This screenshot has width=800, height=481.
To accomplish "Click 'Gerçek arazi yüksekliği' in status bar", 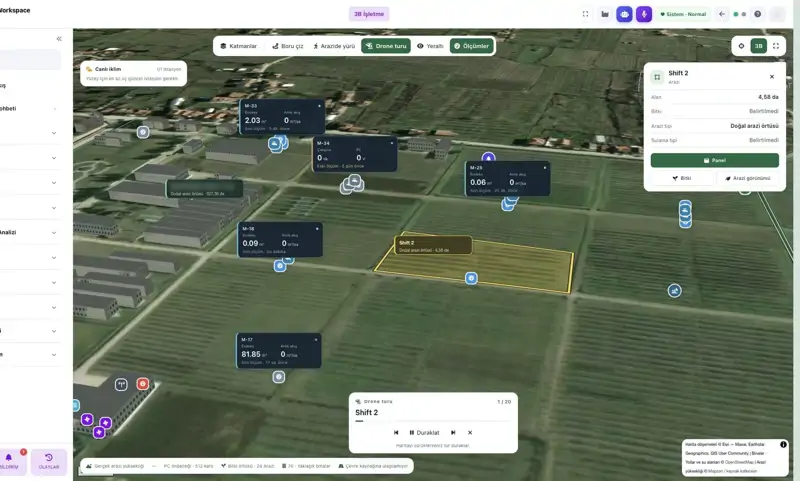I will pos(115,466).
